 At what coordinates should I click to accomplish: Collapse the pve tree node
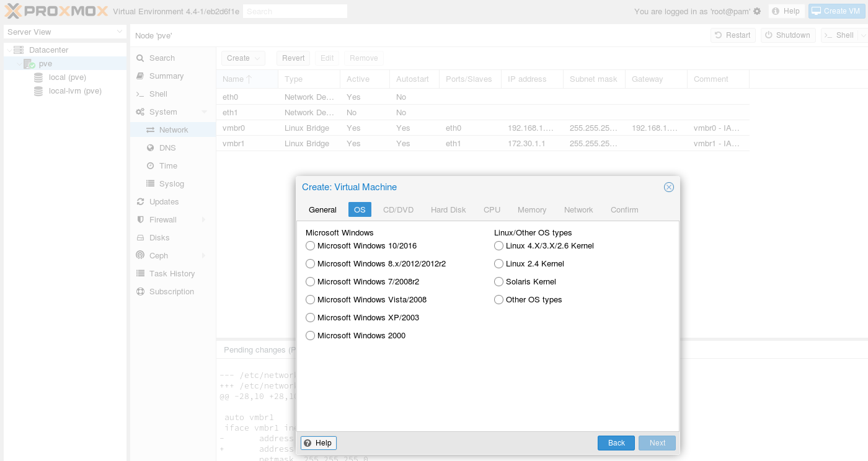click(19, 64)
